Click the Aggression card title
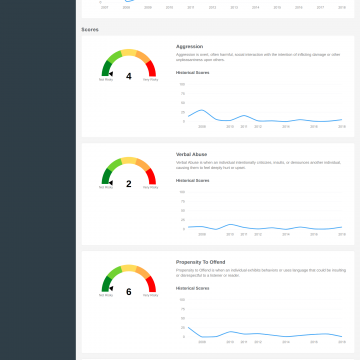Viewport: 360px width, 360px height. point(189,46)
